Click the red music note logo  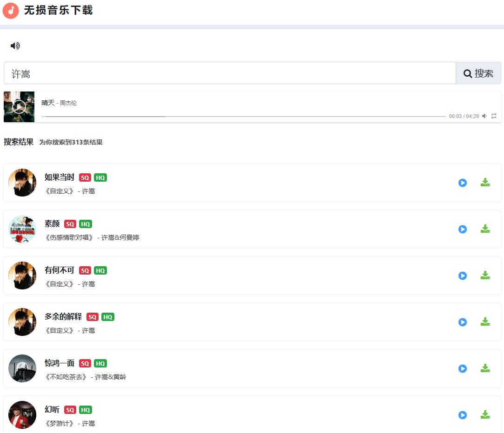[10, 10]
